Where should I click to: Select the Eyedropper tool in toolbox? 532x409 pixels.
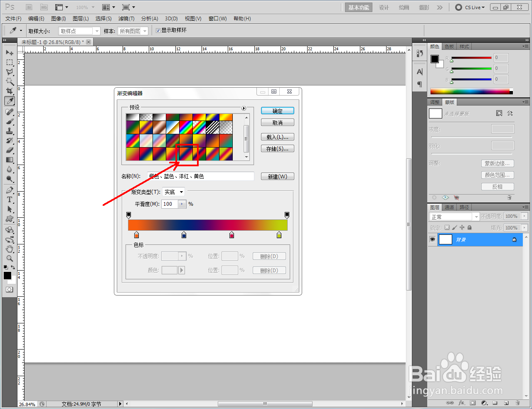click(10, 101)
